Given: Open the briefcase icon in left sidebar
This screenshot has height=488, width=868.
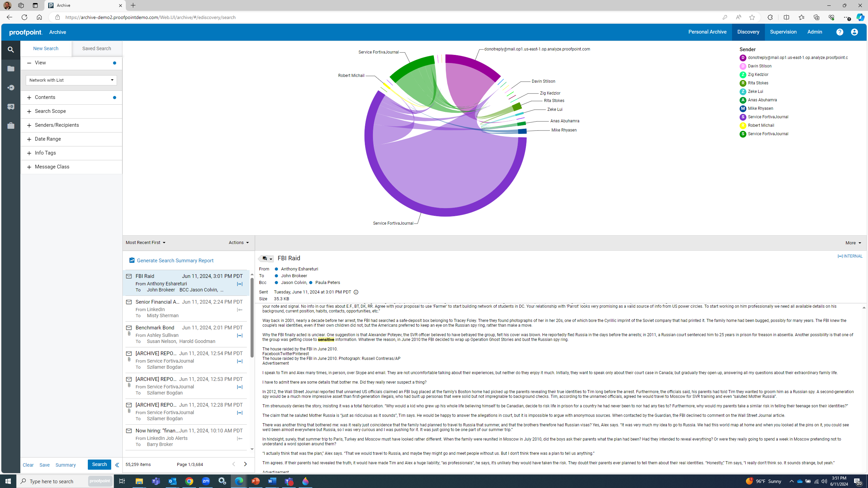Looking at the screenshot, I should (x=11, y=125).
